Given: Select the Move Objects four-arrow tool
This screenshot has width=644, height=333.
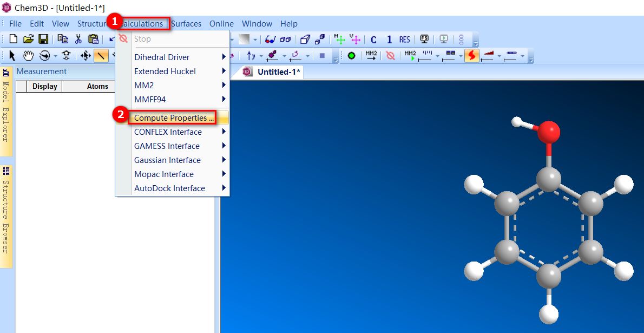Looking at the screenshot, I should (86, 55).
